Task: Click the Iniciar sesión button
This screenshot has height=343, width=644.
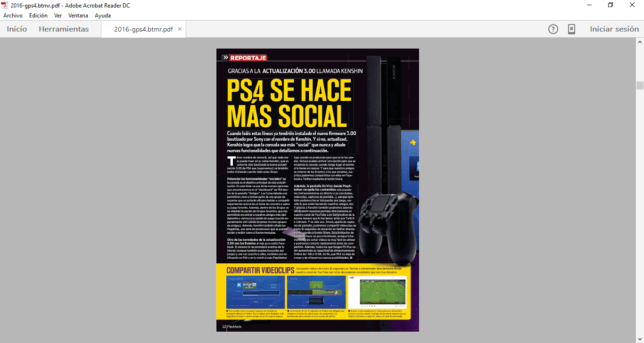Action: pos(614,29)
